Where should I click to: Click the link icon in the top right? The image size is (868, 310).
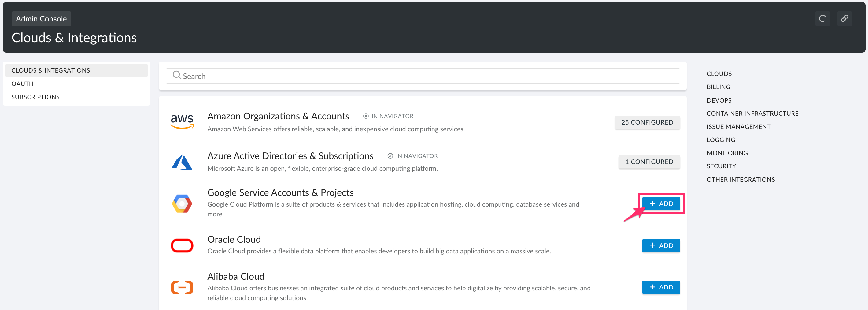tap(845, 19)
